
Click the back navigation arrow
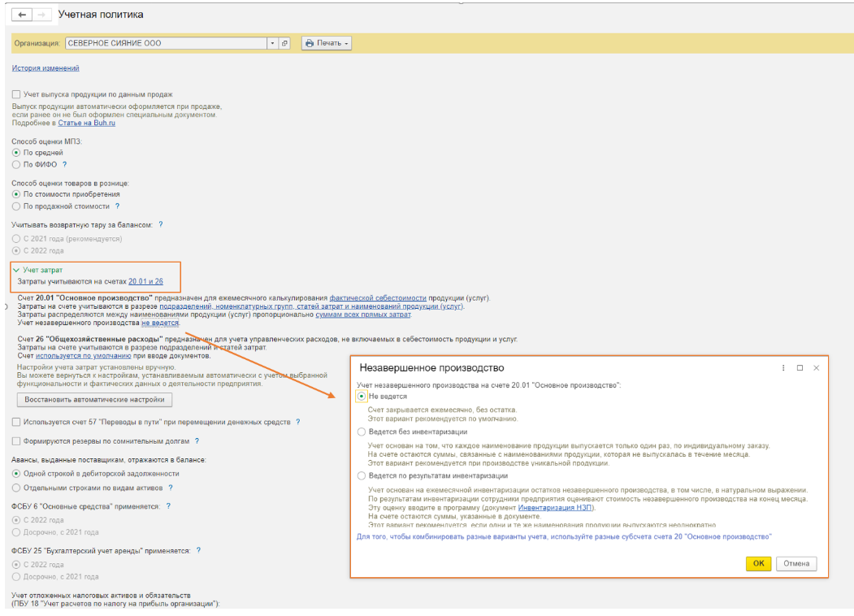22,15
